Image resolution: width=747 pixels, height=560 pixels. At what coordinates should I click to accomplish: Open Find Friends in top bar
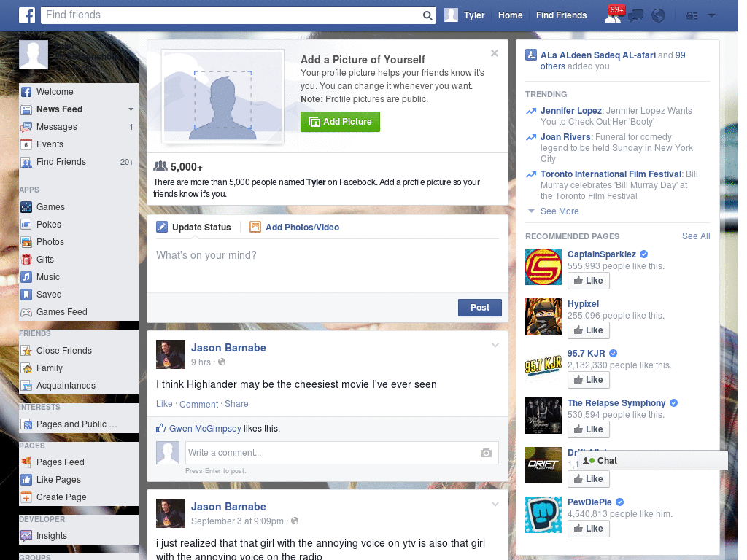561,15
